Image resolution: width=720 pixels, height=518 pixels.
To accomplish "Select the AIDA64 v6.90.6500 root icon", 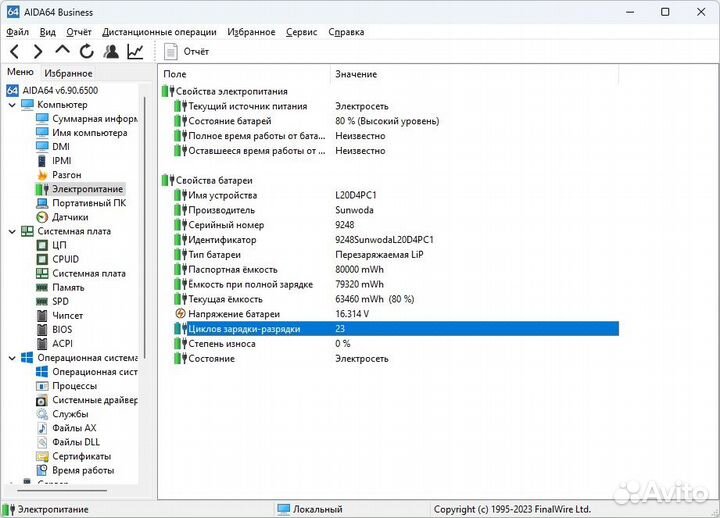I will 12,90.
